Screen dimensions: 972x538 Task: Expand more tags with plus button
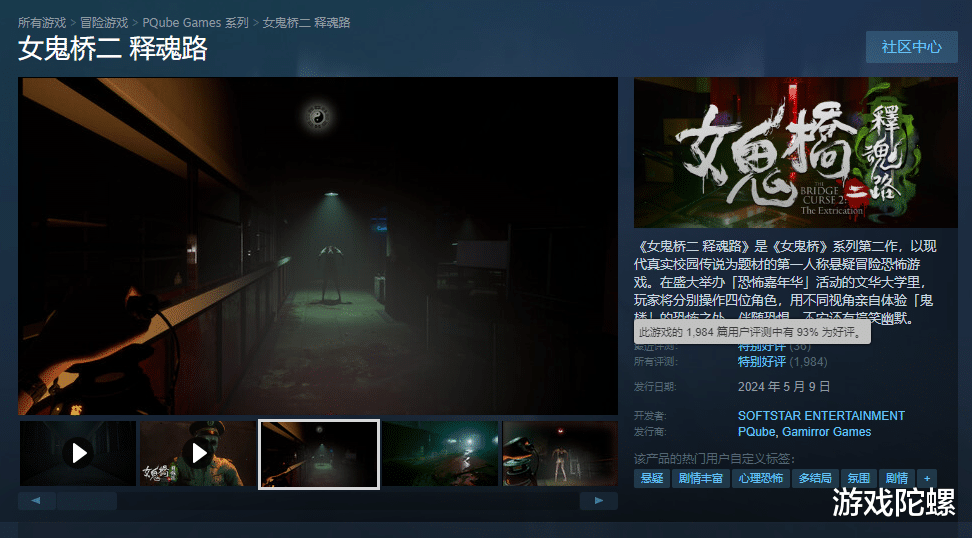pyautogui.click(x=927, y=478)
